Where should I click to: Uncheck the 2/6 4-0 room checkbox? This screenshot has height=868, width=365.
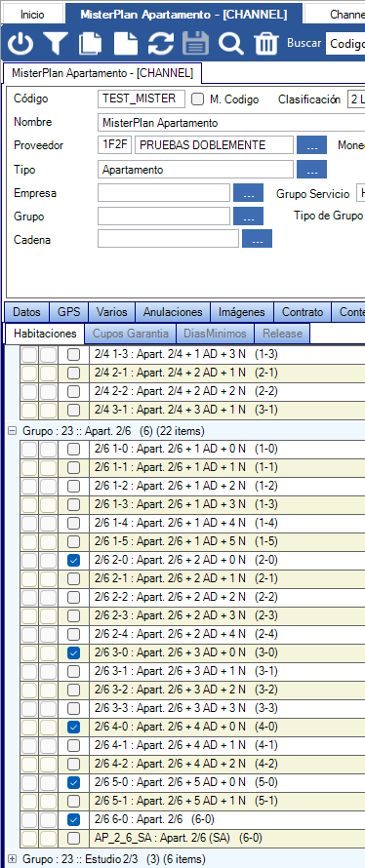pyautogui.click(x=73, y=727)
